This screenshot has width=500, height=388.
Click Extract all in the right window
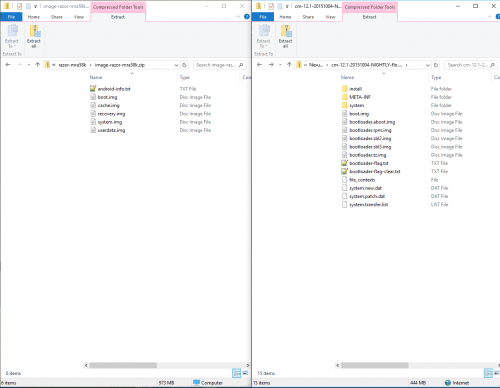coord(285,36)
